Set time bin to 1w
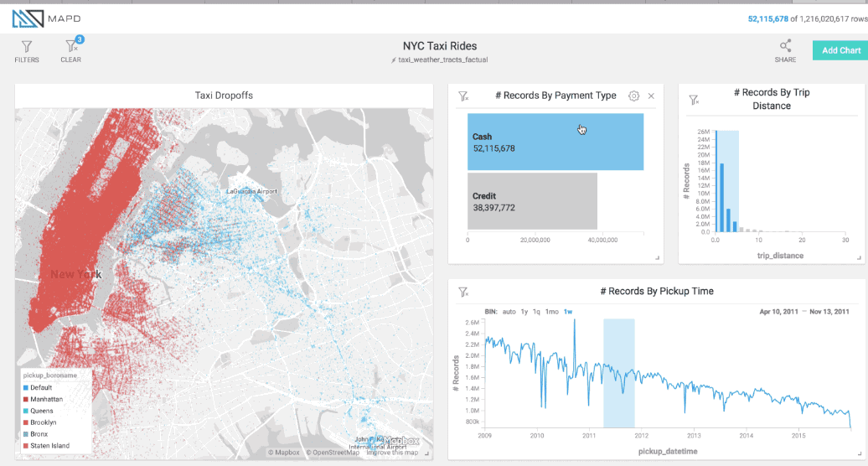 (568, 312)
